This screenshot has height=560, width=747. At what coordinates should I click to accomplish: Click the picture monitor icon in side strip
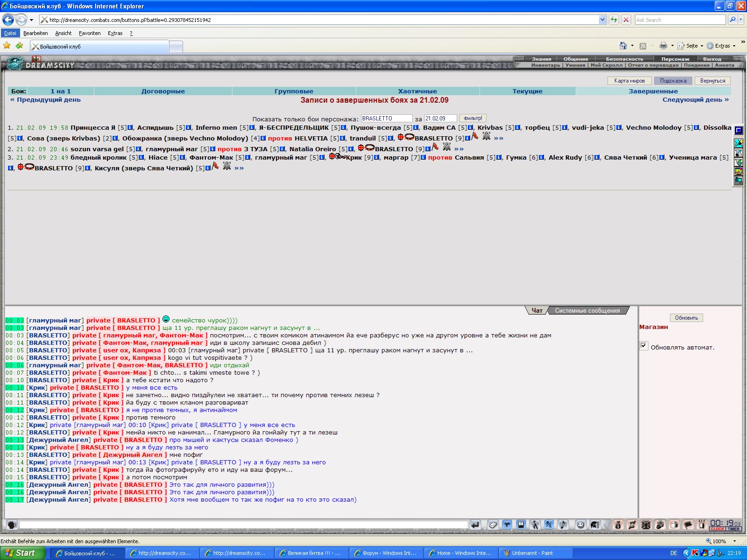tap(739, 171)
